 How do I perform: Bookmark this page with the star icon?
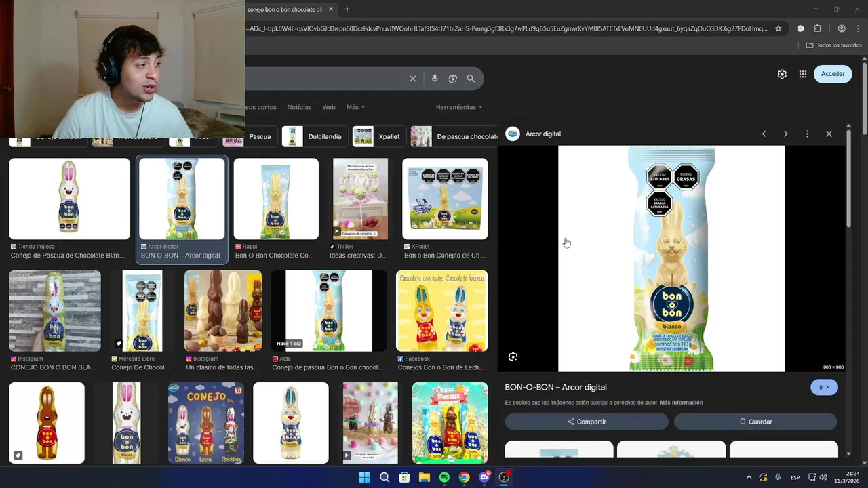click(778, 28)
